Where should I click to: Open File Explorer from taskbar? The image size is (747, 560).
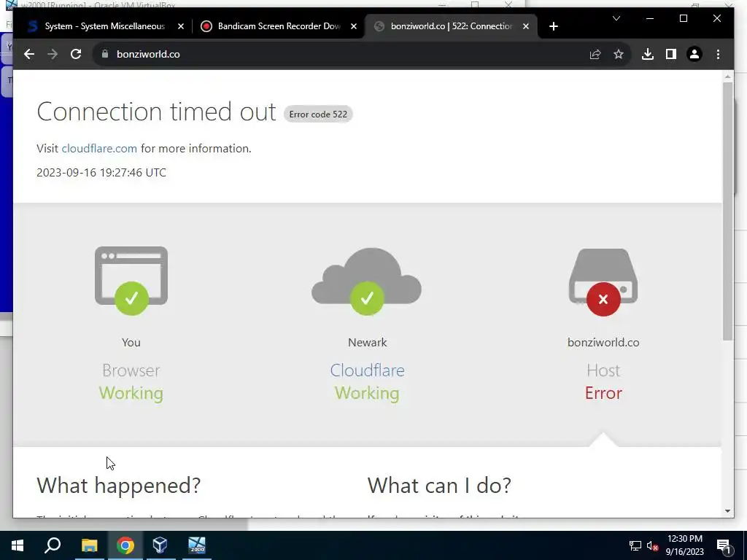click(89, 545)
